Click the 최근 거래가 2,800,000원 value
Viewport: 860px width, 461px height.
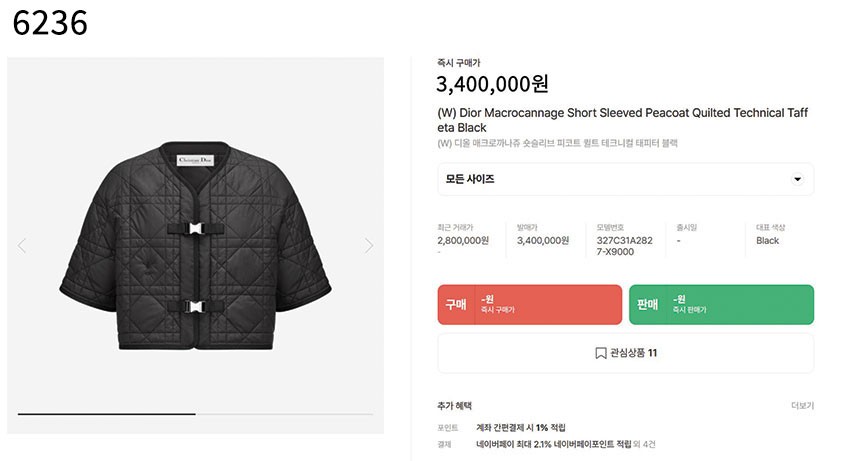463,241
